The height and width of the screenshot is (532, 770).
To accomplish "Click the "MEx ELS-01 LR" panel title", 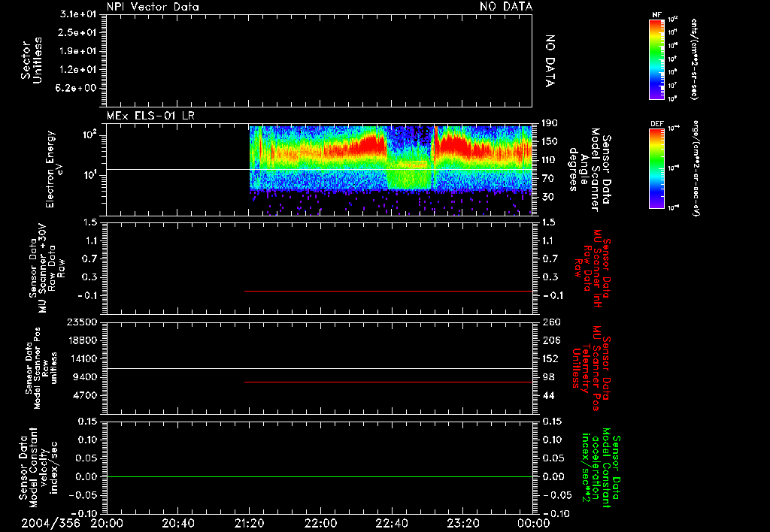I will pos(150,116).
